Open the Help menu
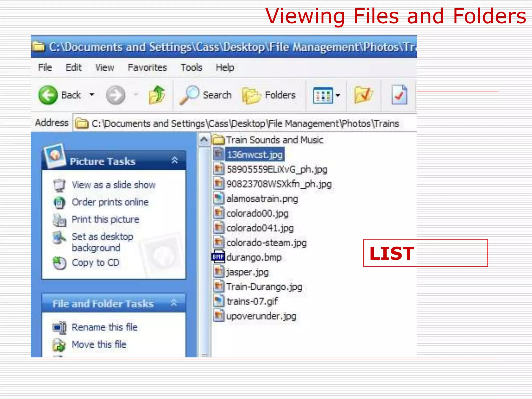532x399 pixels. tap(225, 68)
